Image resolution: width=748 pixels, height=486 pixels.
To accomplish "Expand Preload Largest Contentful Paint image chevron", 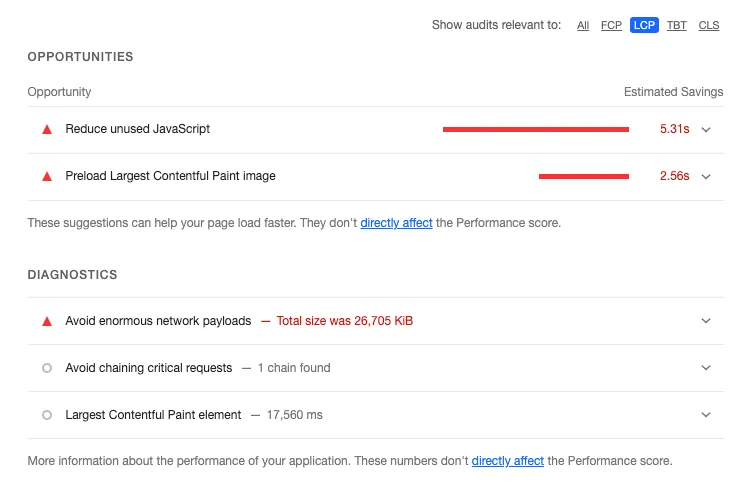I will point(706,176).
